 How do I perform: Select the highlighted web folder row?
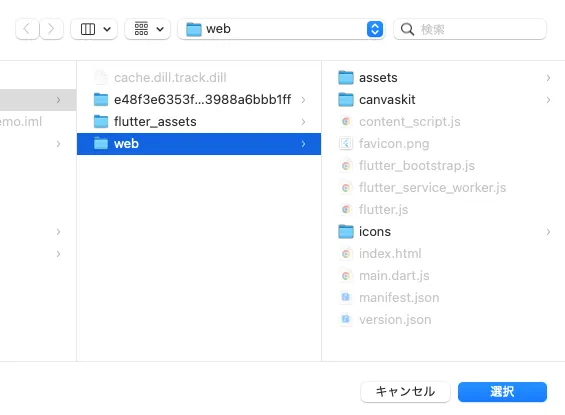click(199, 144)
